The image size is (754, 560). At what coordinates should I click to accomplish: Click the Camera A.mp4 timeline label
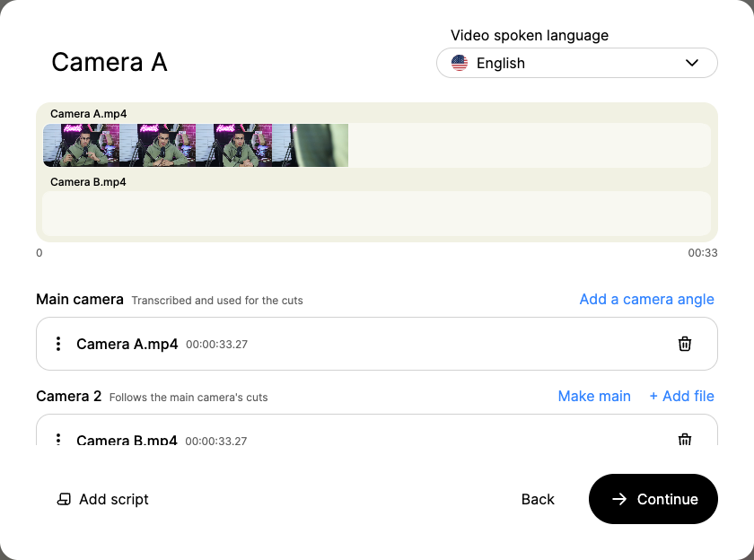point(89,114)
